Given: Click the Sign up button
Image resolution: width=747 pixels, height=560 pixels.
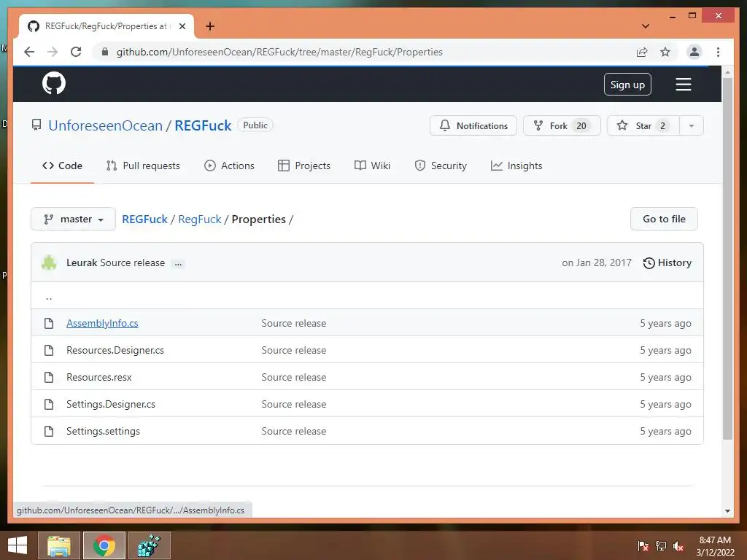Looking at the screenshot, I should point(627,85).
